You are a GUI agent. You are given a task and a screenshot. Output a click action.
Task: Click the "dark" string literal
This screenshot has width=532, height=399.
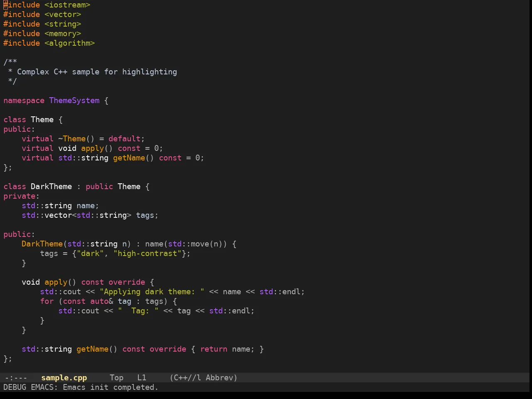[90, 254]
